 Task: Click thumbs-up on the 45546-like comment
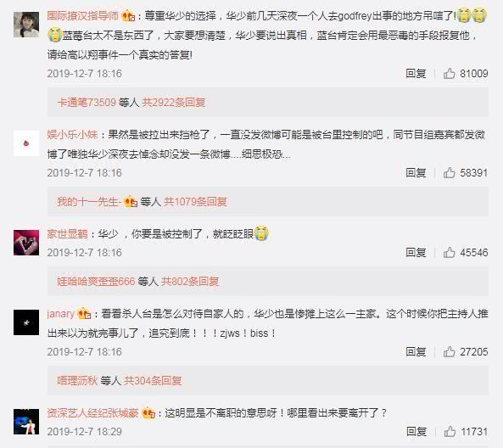[449, 253]
